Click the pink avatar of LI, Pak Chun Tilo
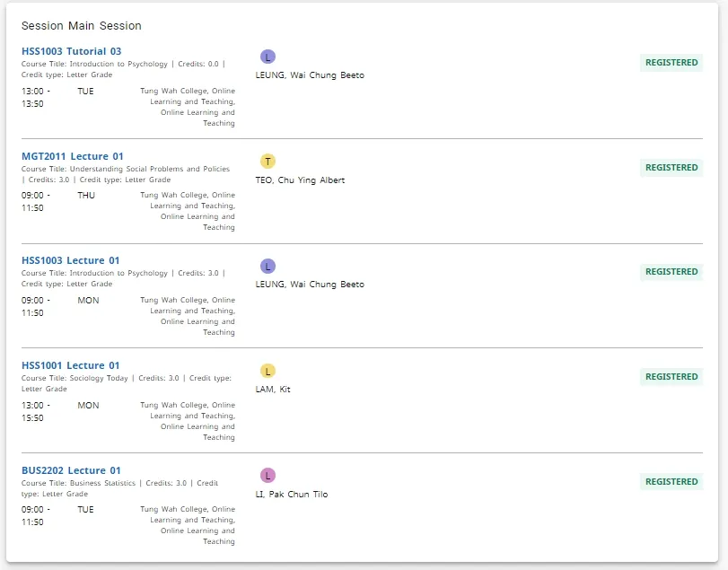 (x=268, y=475)
